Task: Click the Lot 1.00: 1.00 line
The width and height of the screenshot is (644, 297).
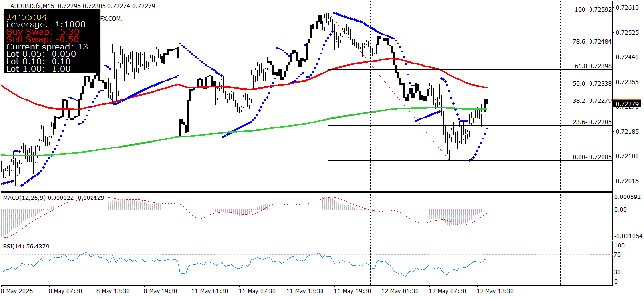Action: coord(38,69)
